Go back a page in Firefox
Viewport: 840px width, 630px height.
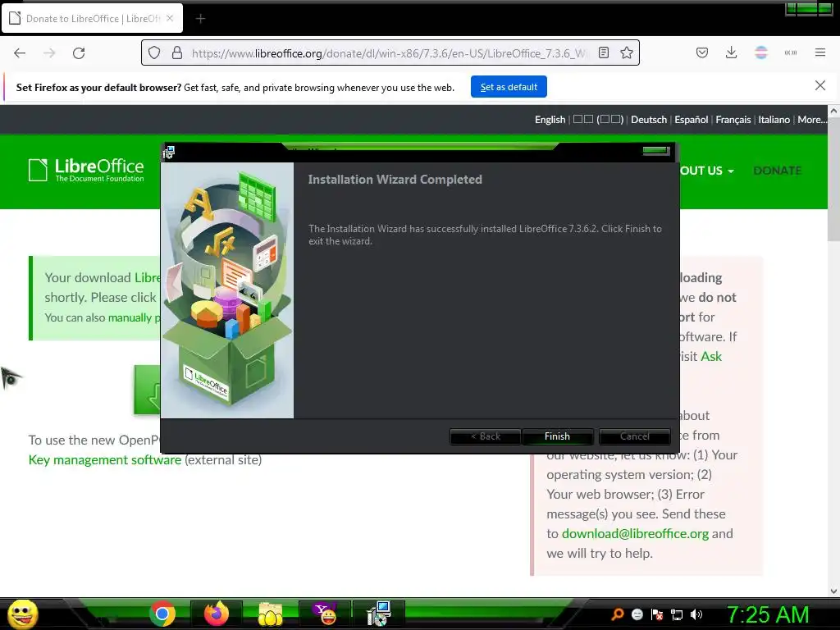tap(20, 52)
